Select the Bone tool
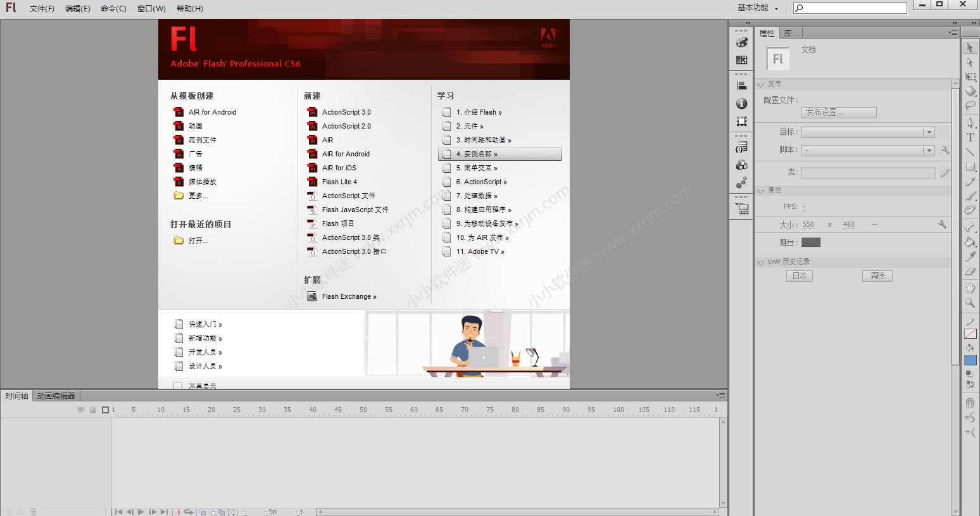 [970, 227]
